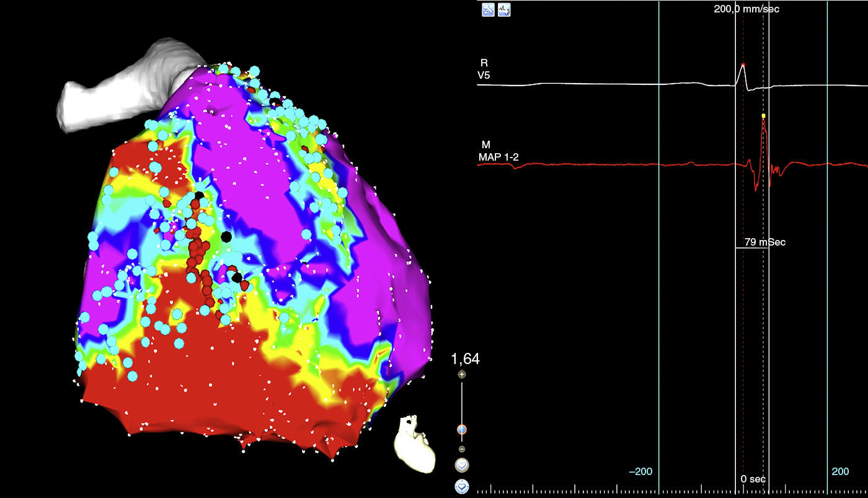The height and width of the screenshot is (498, 868).
Task: Select the R V5 channel label
Action: (x=484, y=69)
